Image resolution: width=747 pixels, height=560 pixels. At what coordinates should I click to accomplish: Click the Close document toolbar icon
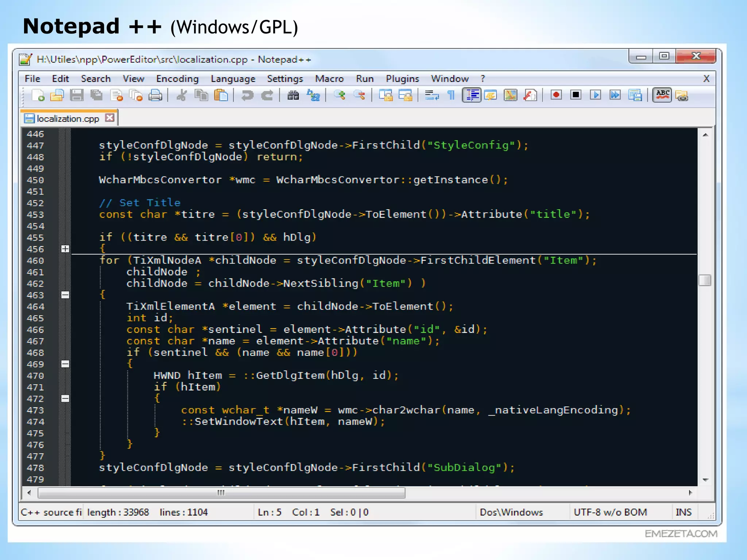117,96
